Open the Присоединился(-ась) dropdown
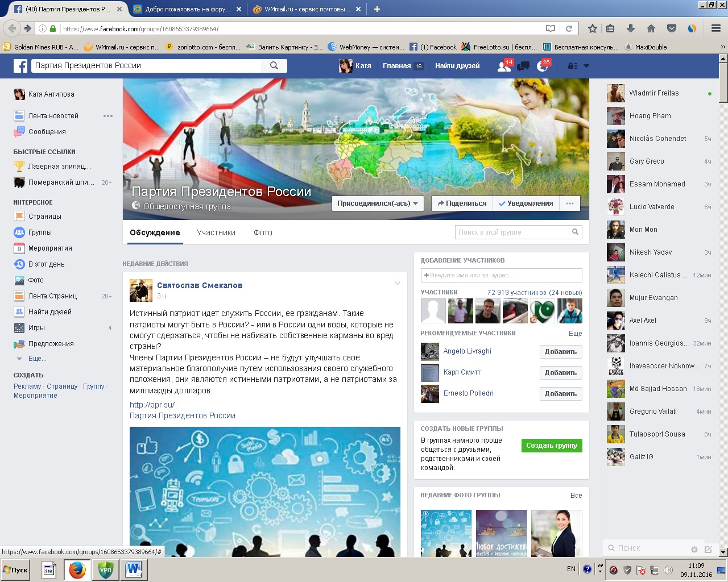 point(378,203)
